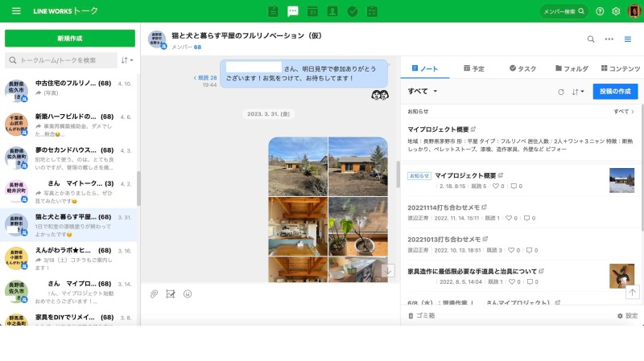644x361 pixels.
Task: Open the settings gear in top bar
Action: 616,11
